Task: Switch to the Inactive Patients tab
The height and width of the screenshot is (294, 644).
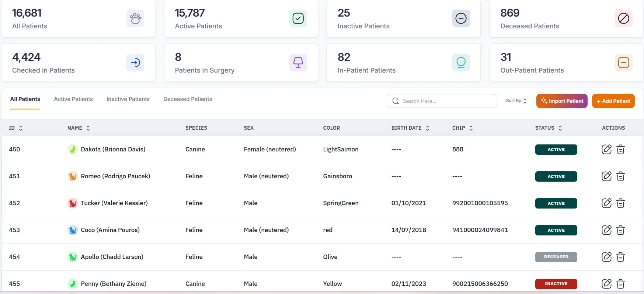Action: [128, 99]
